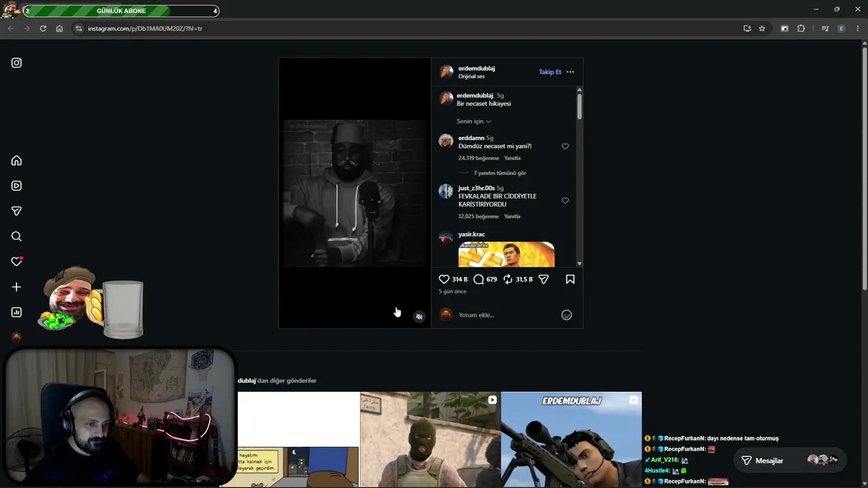Go forward in browser history
Viewport: 868px width, 488px height.
pos(26,28)
